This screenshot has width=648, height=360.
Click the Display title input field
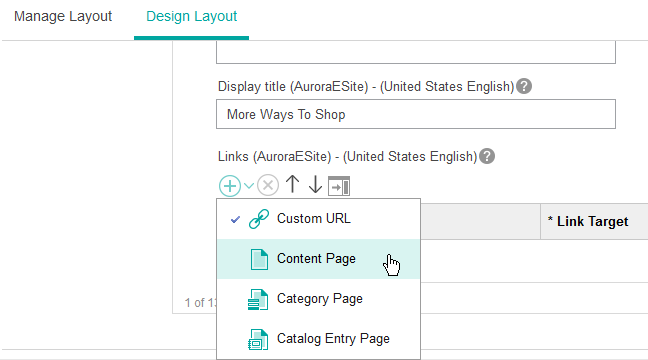416,114
